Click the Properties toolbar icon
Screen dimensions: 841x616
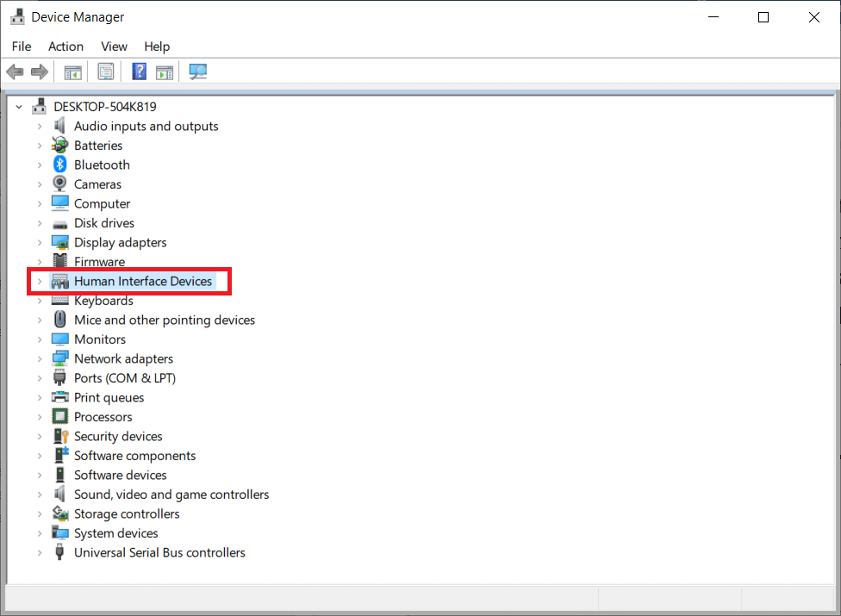pos(106,72)
